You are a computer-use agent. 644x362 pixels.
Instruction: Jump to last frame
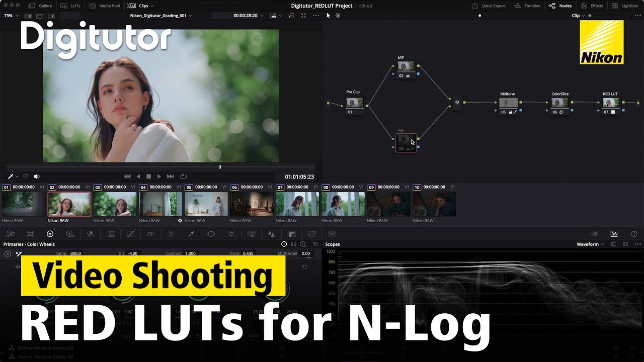pyautogui.click(x=171, y=176)
